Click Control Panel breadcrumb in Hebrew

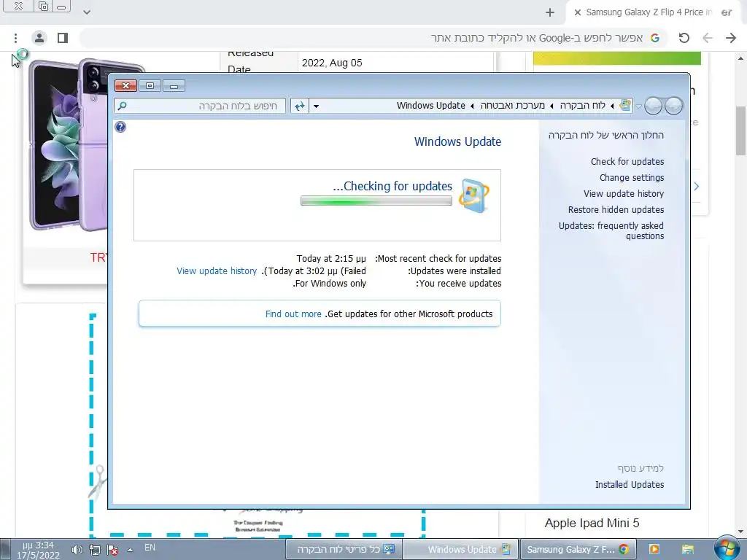tap(582, 105)
